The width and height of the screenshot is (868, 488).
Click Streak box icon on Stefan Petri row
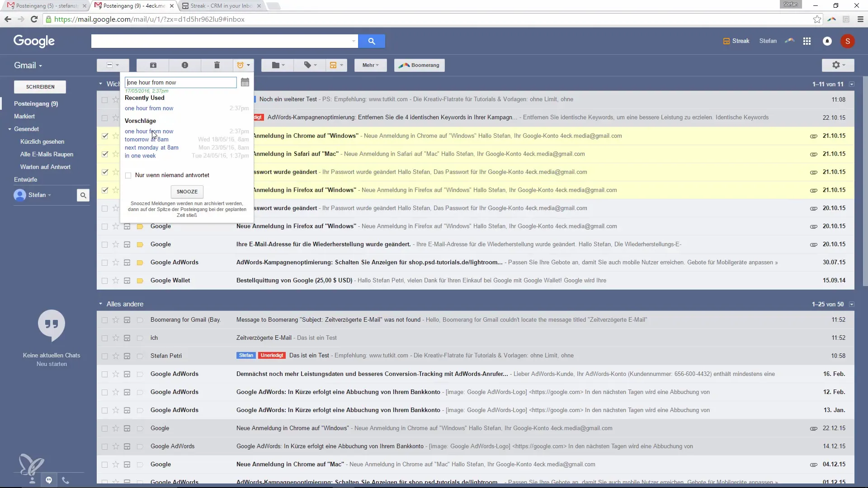(x=127, y=356)
